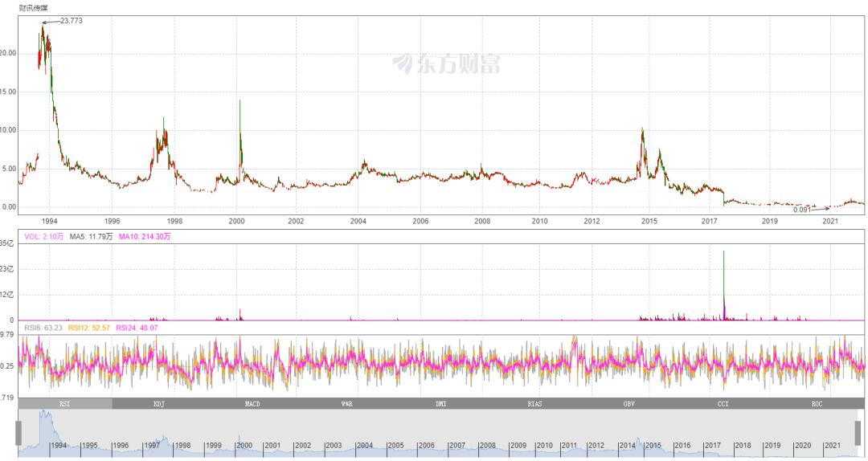Switch to the OBV indicator tab

628,404
